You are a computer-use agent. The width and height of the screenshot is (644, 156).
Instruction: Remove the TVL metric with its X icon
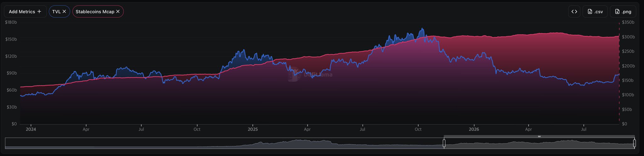[x=64, y=11]
